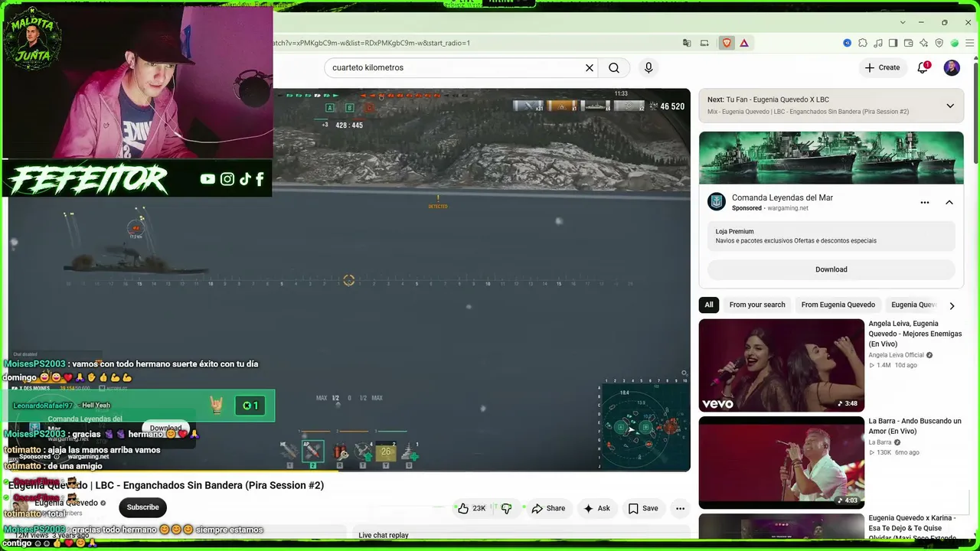
Task: Click the translate page icon
Action: click(x=687, y=43)
